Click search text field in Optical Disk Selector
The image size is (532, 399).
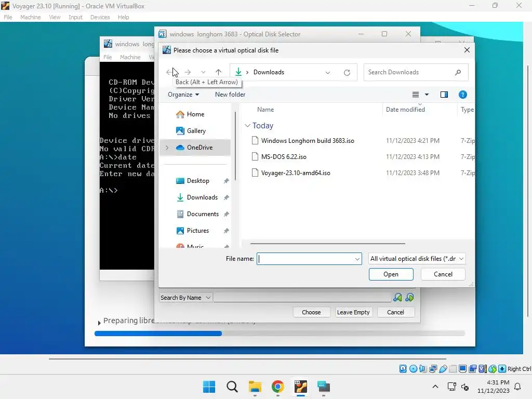click(302, 298)
